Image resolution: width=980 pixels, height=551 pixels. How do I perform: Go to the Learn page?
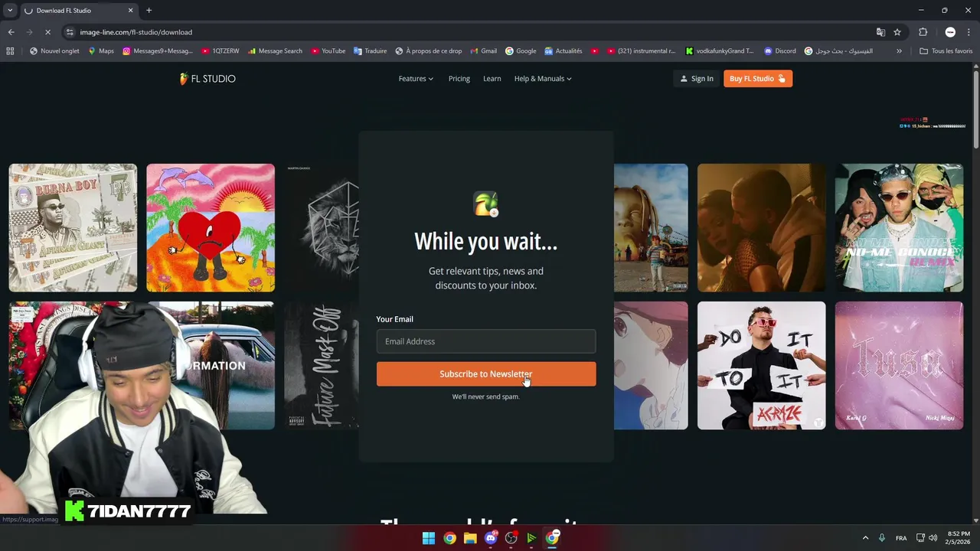point(492,78)
